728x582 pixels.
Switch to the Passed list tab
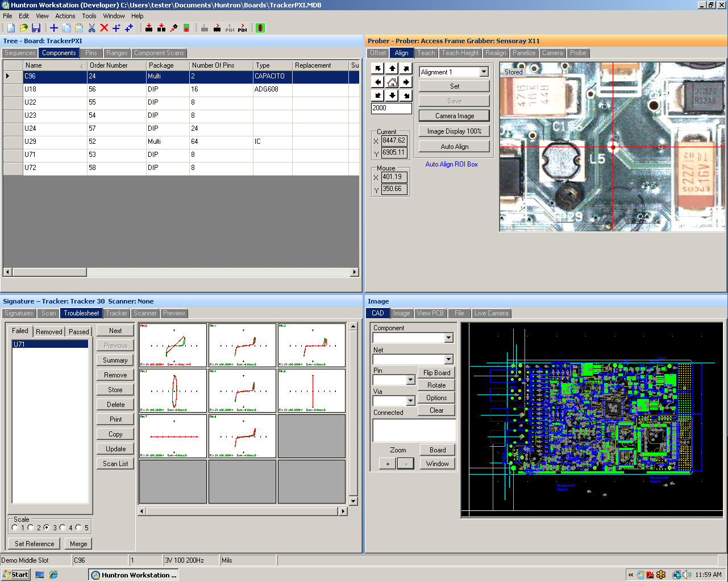[79, 331]
